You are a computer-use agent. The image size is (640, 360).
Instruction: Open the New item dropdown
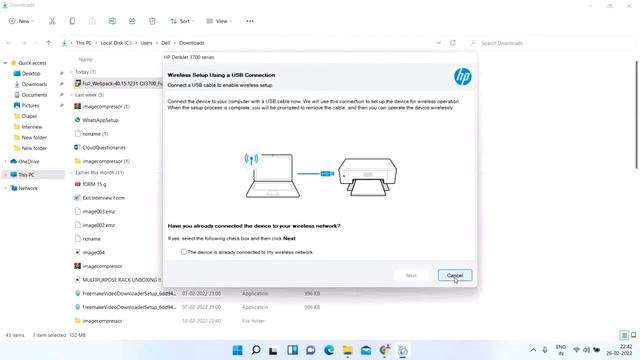point(22,21)
